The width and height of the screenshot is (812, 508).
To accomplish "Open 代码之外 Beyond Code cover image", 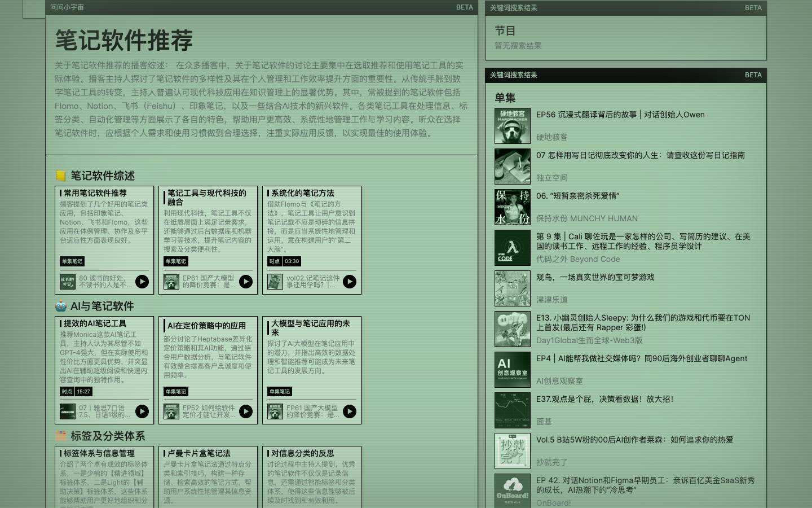I will tap(513, 248).
